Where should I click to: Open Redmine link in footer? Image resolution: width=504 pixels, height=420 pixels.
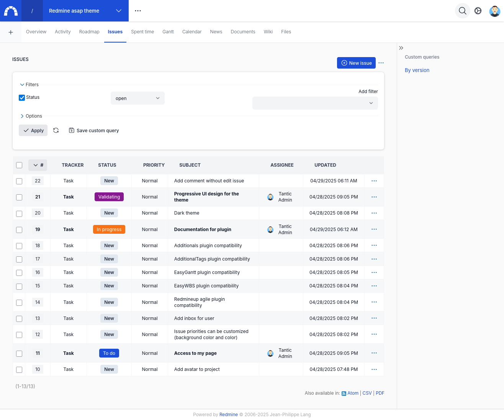(229, 415)
